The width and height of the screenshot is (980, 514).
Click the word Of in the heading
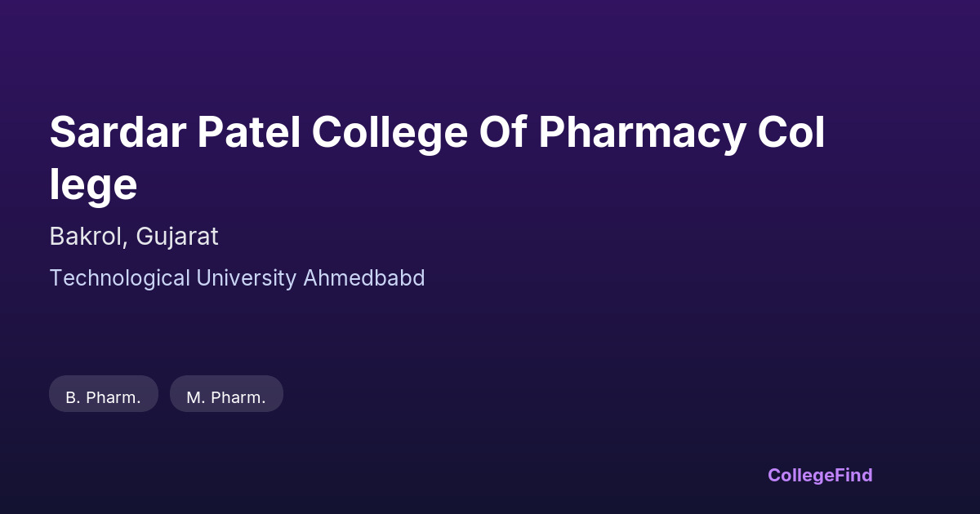tap(502, 133)
